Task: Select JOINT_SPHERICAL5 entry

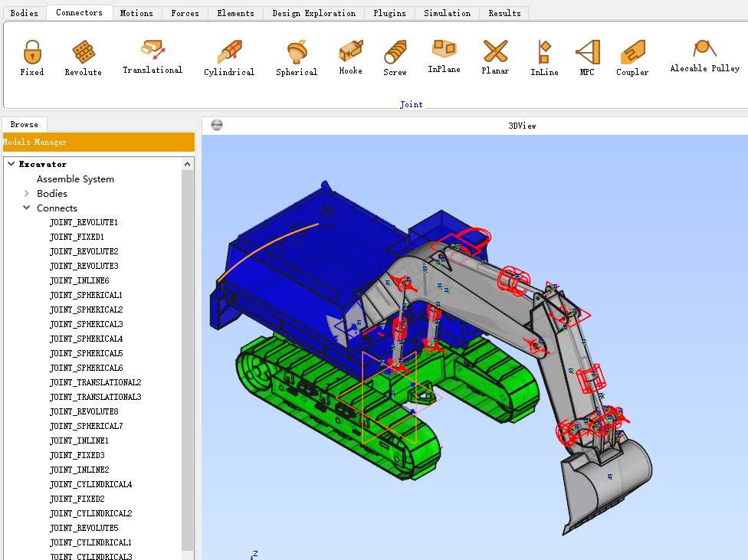Action: click(87, 353)
